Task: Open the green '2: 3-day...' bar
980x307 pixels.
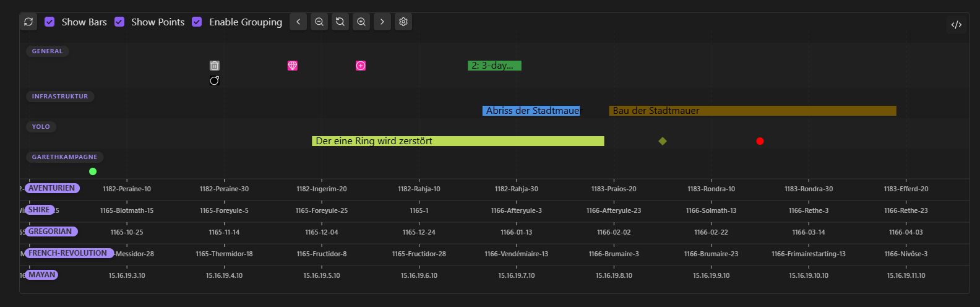Action: (494, 66)
